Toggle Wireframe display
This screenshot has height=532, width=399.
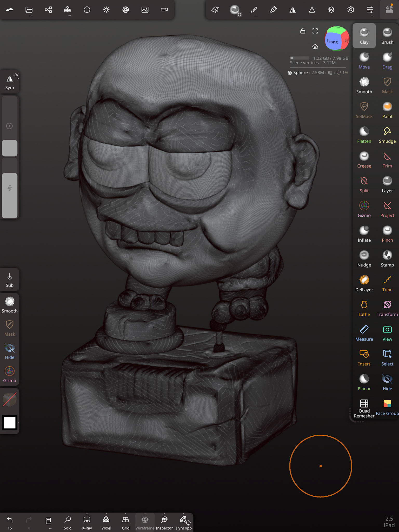[145, 523]
